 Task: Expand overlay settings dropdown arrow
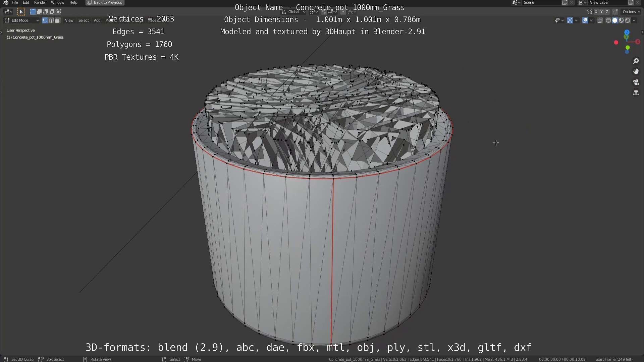click(x=591, y=20)
